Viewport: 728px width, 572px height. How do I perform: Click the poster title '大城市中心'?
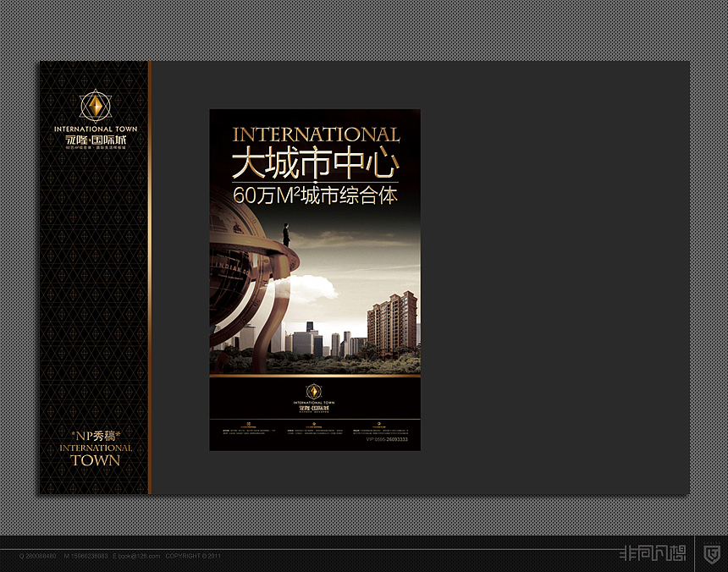[x=315, y=162]
